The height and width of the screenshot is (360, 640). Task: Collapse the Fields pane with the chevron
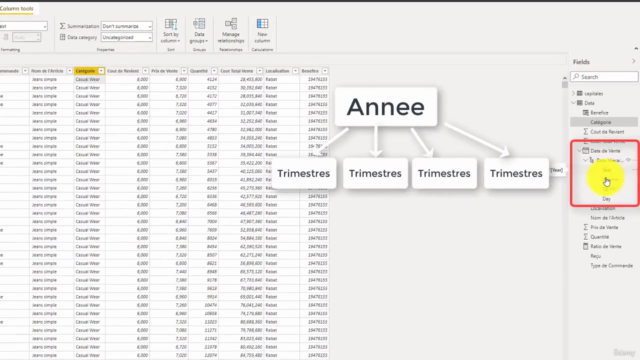click(x=634, y=61)
